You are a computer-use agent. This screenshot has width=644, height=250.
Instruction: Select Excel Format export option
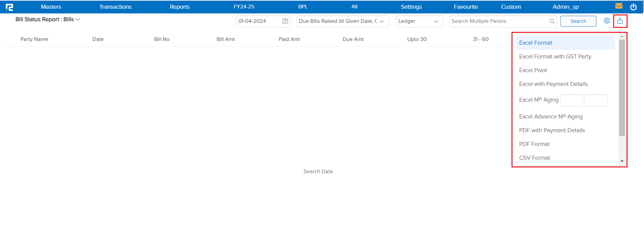pos(536,43)
